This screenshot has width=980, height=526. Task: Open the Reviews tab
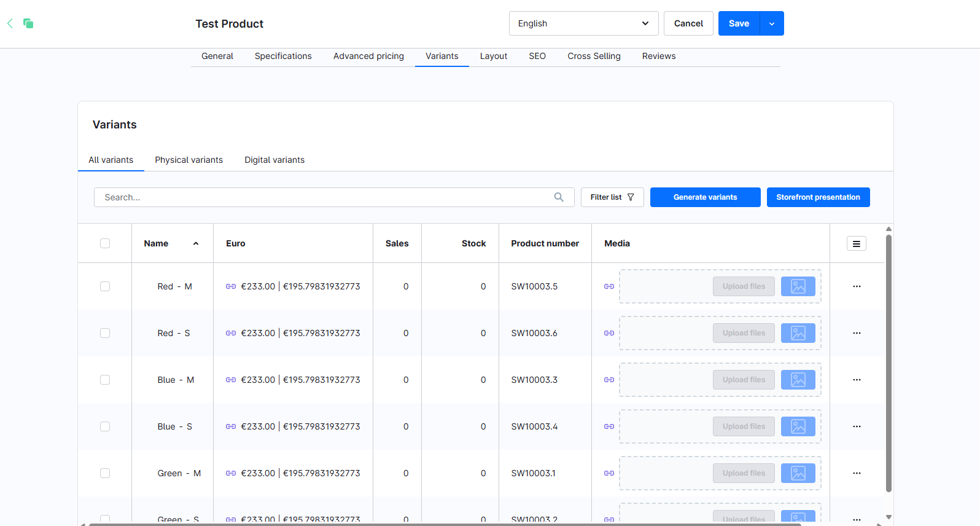click(659, 56)
